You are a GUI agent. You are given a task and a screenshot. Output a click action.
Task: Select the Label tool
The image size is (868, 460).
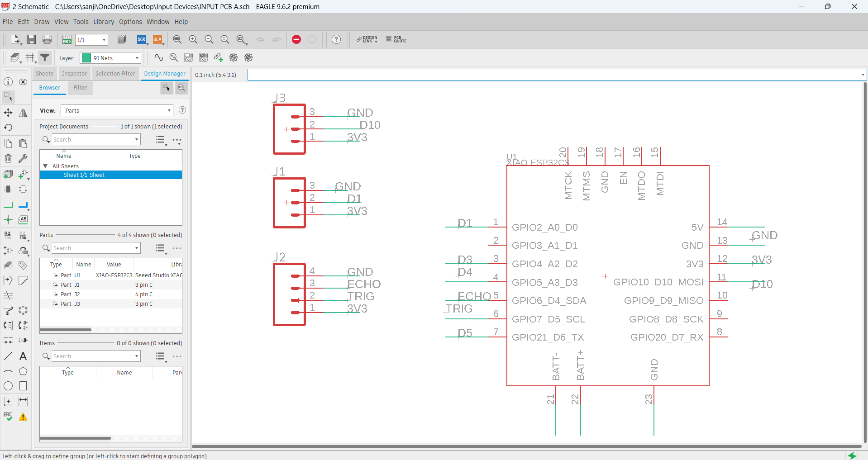tap(23, 220)
